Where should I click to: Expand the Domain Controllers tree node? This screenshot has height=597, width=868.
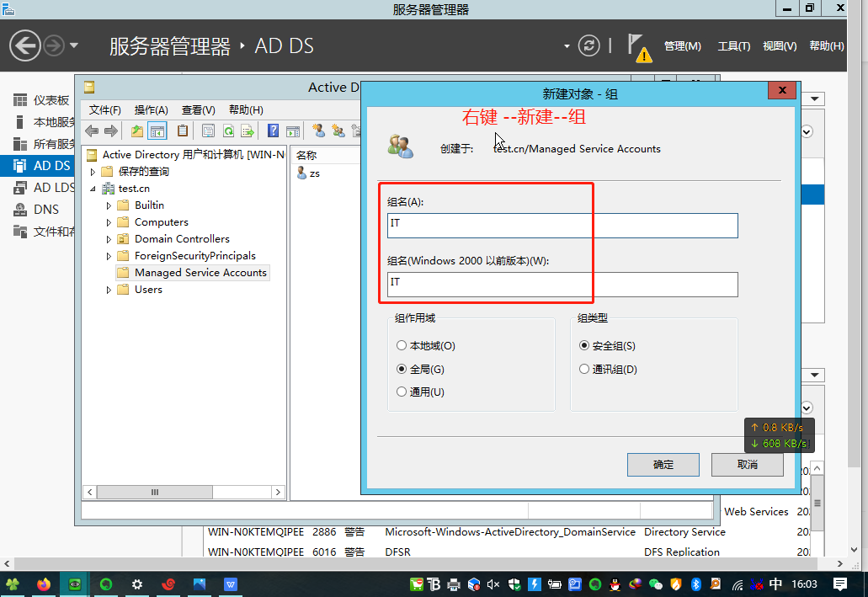pos(109,239)
